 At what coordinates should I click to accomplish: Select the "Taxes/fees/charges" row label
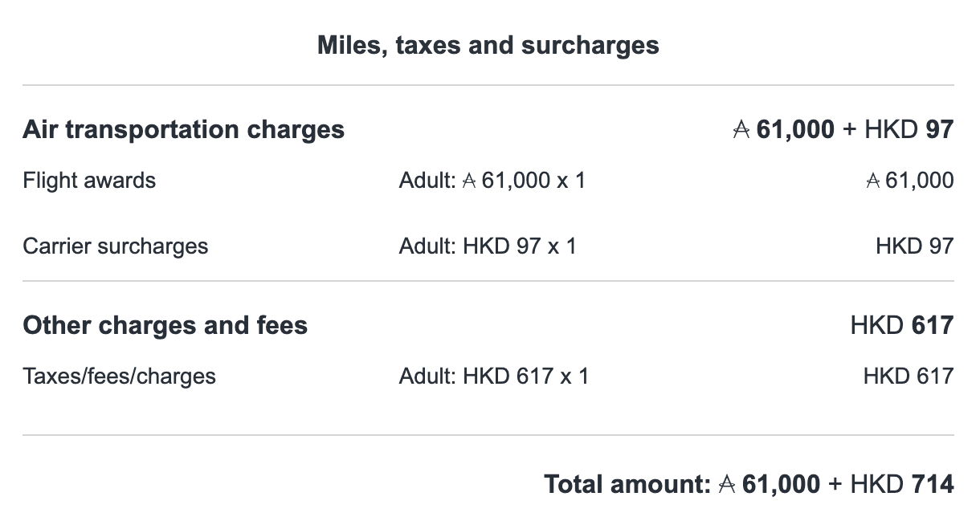click(x=119, y=376)
